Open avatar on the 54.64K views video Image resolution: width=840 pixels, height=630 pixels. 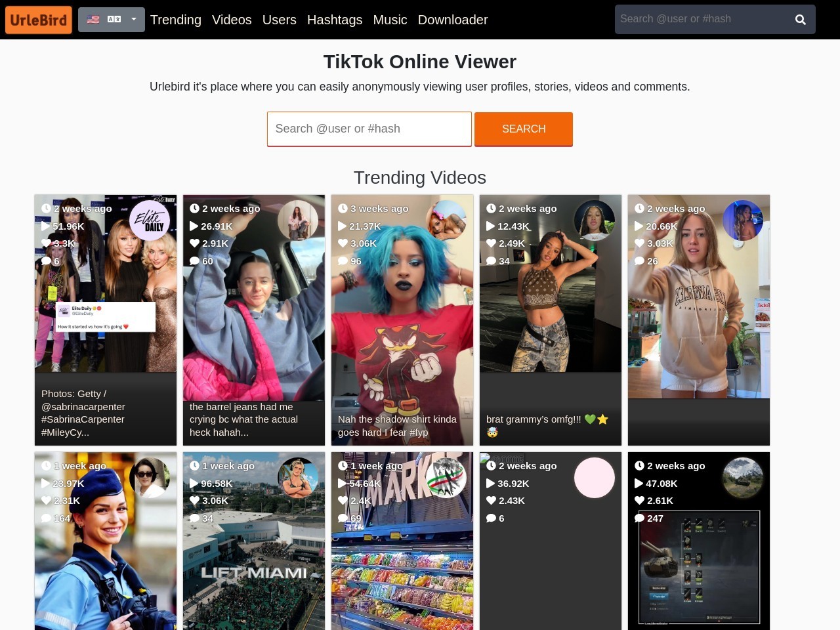(446, 478)
